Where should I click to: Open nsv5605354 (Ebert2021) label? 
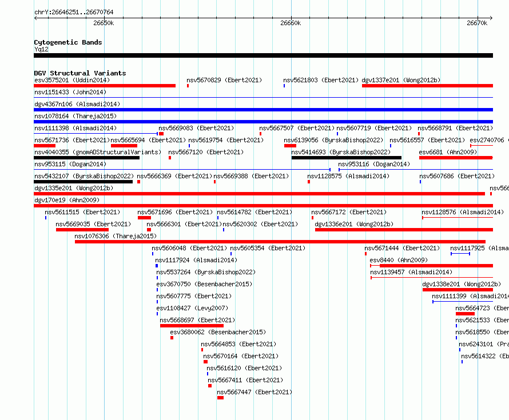[x=268, y=248]
